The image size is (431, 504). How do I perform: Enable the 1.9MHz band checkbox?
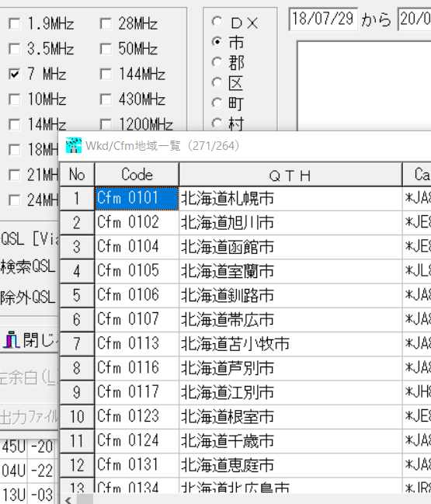tap(15, 23)
